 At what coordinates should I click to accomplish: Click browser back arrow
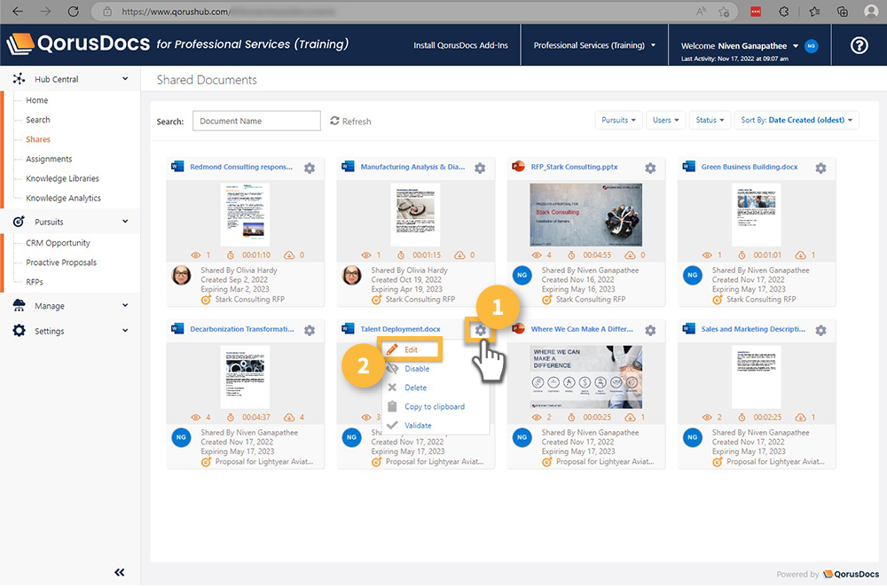[18, 12]
